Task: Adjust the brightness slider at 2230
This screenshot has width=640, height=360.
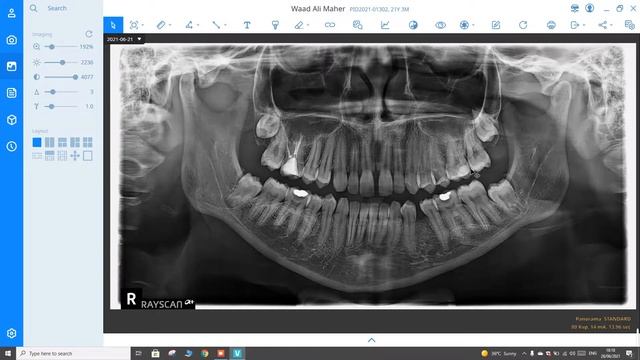Action: point(62,62)
